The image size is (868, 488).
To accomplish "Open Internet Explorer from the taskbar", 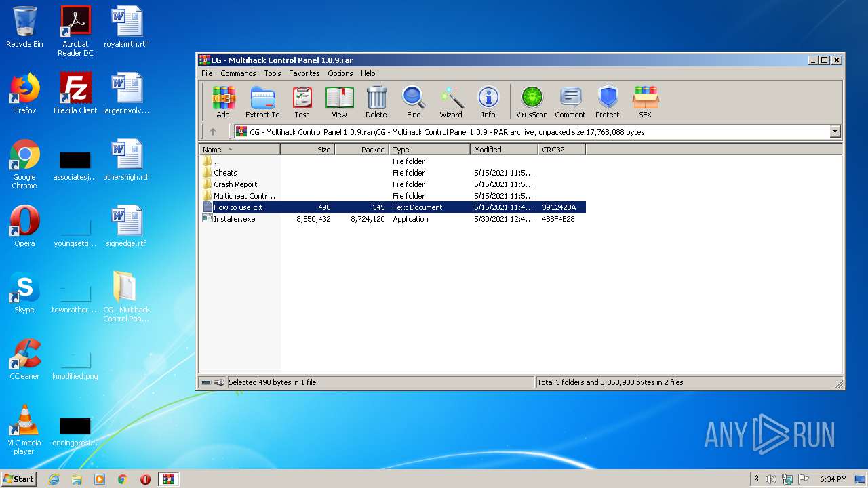I will (x=54, y=479).
